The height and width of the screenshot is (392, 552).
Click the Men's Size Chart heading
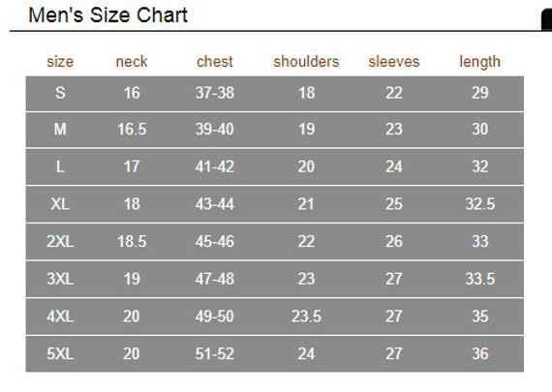point(107,15)
